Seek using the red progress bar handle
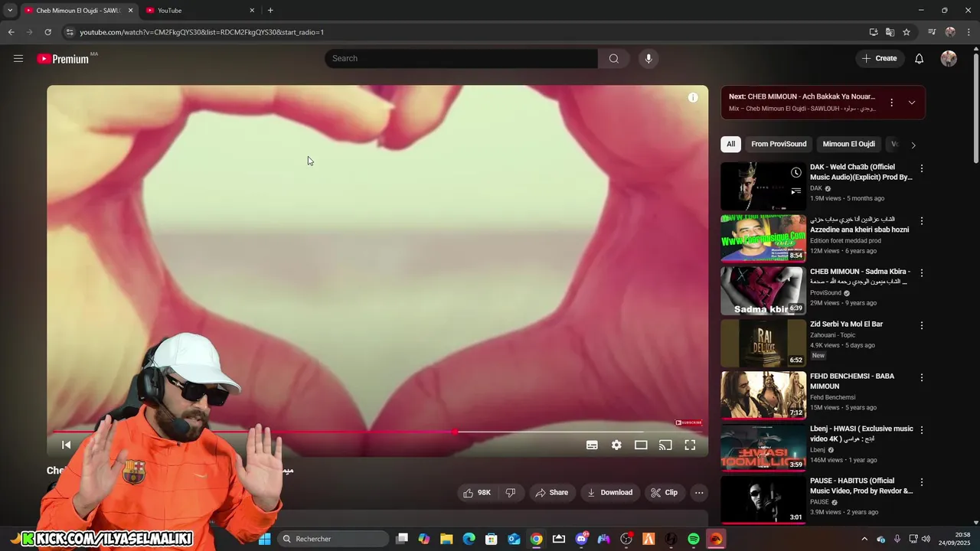 coord(455,432)
